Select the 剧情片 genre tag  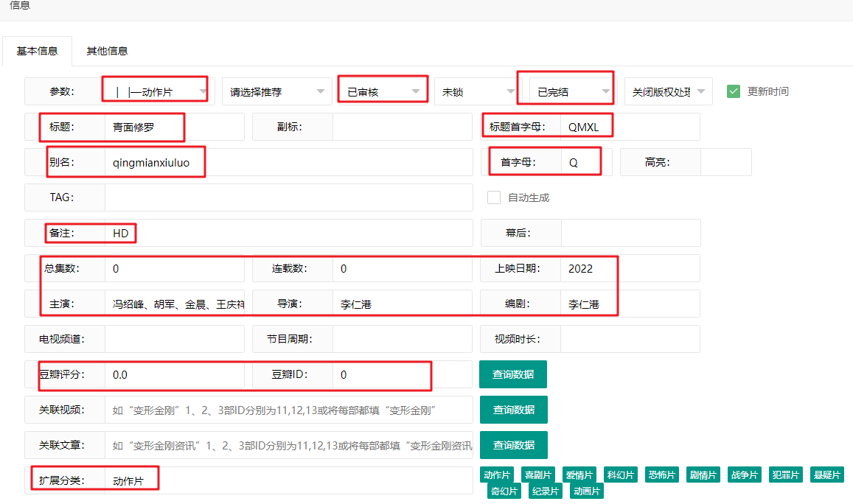pyautogui.click(x=703, y=475)
